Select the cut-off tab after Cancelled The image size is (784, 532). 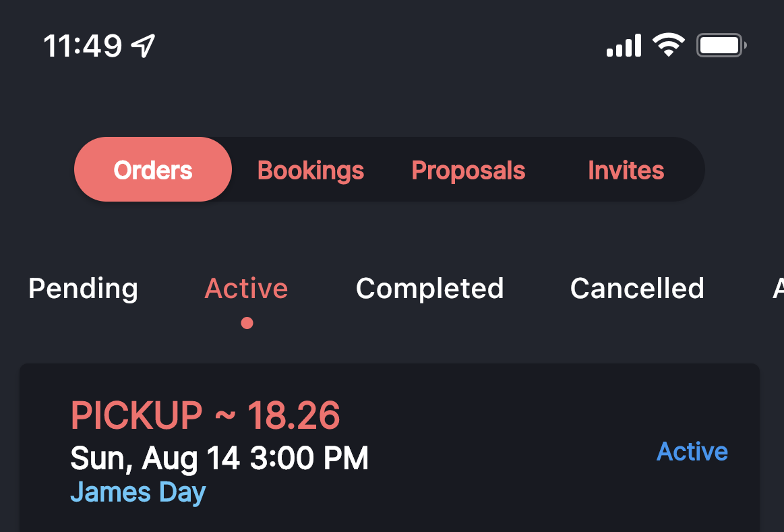click(778, 289)
